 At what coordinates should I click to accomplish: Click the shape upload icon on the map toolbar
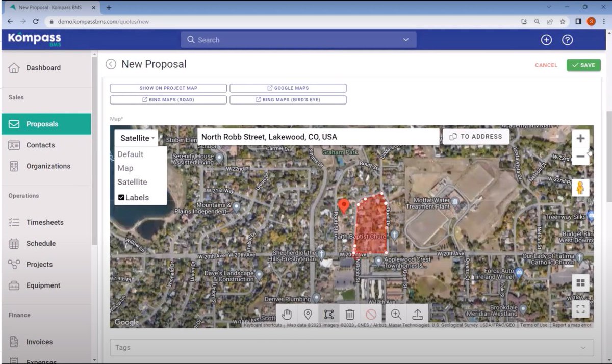418,315
